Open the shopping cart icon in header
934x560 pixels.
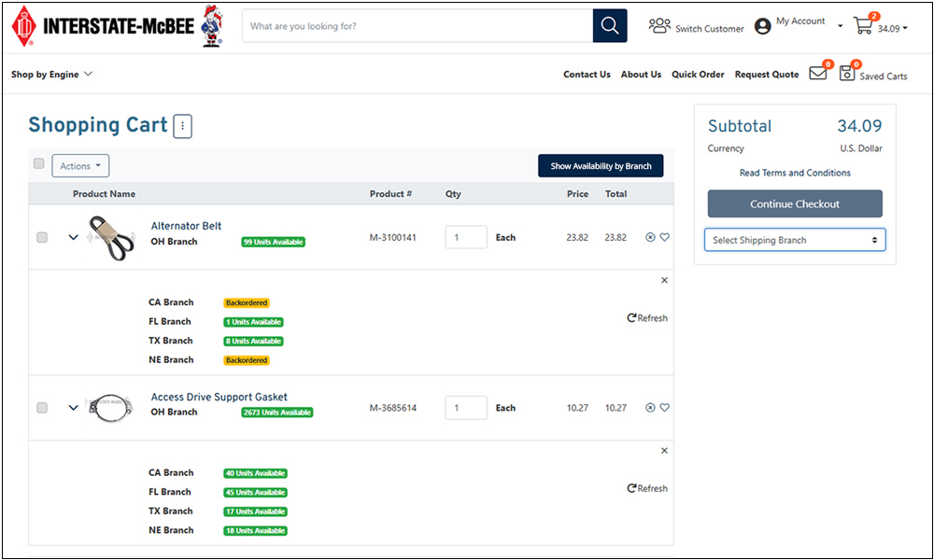[x=863, y=25]
